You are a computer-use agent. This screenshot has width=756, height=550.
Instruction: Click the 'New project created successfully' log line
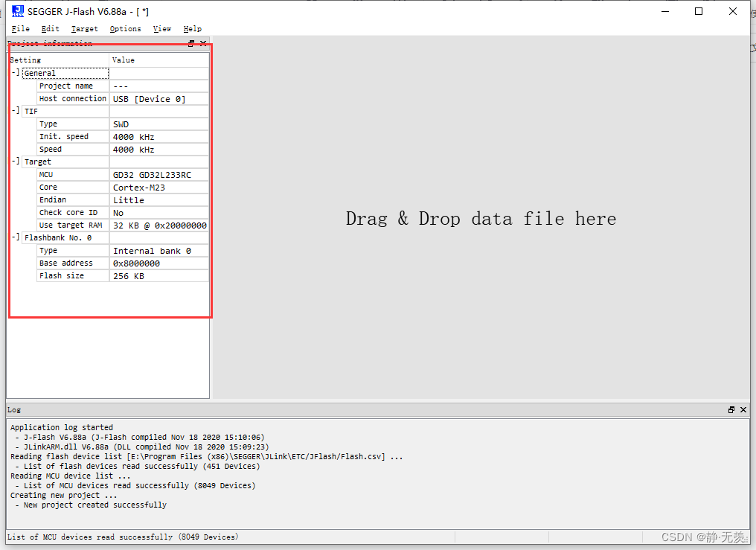tap(95, 505)
